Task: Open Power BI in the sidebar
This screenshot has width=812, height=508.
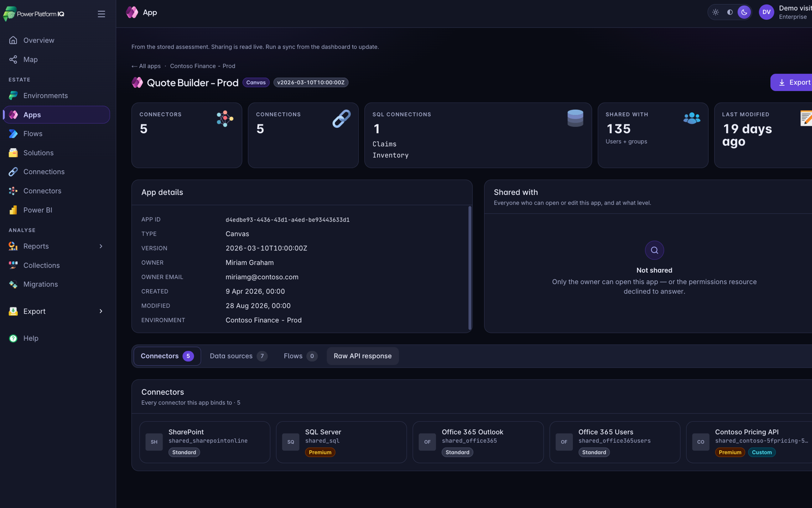Action: (57, 210)
